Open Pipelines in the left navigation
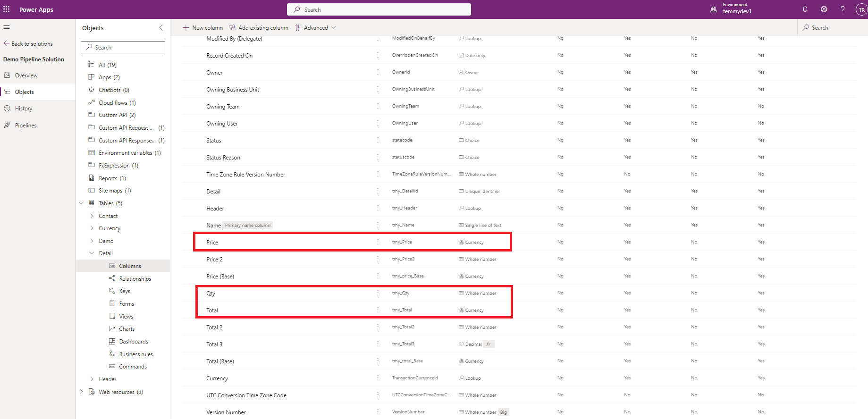The height and width of the screenshot is (419, 868). 38,126
